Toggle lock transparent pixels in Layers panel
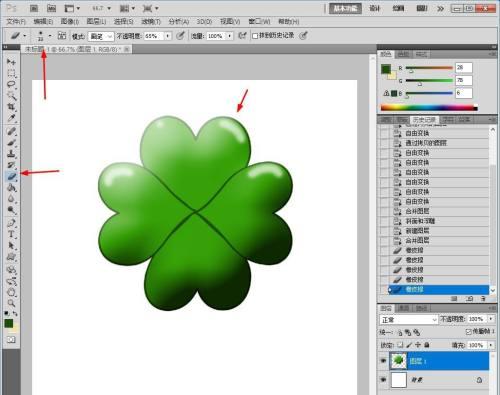500x395 pixels. [x=400, y=345]
